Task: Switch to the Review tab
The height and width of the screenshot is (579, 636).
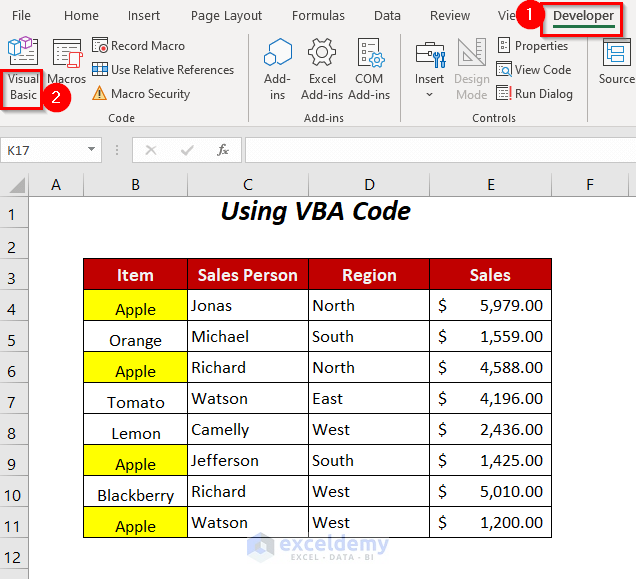Action: 450,15
